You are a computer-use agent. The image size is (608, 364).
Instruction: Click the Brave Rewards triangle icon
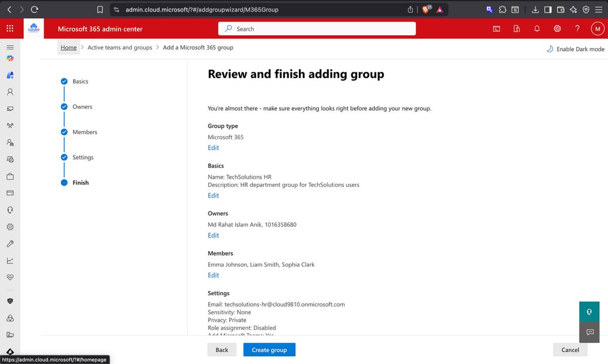440,9
